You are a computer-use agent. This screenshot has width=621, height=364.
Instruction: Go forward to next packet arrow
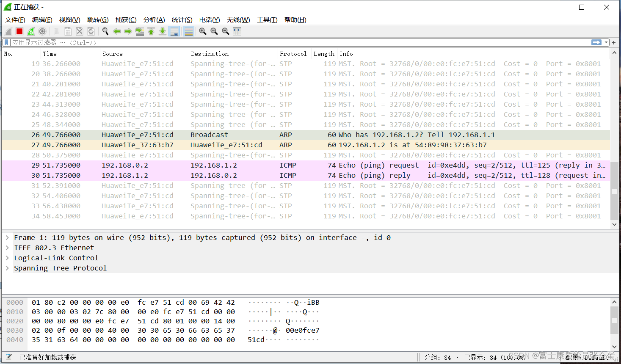click(x=128, y=31)
